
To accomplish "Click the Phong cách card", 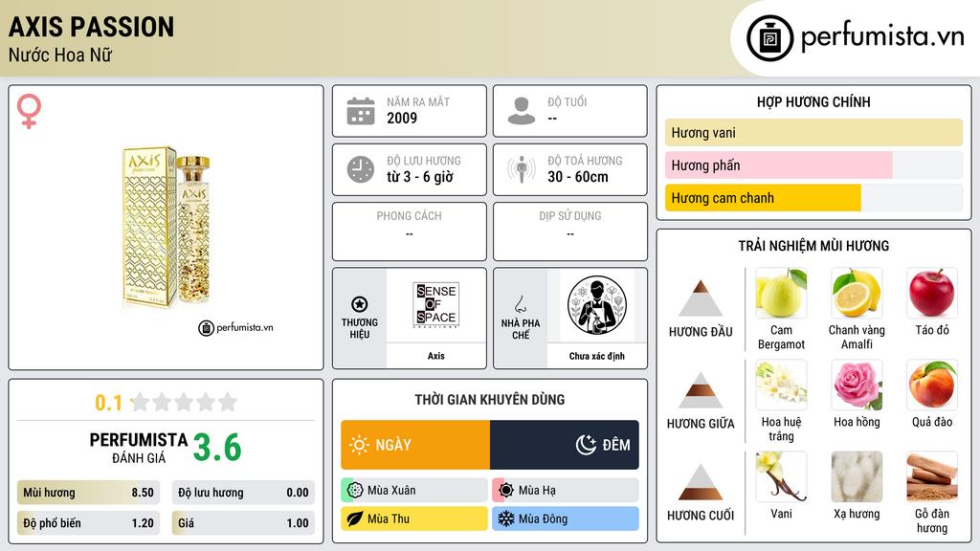I will [410, 231].
